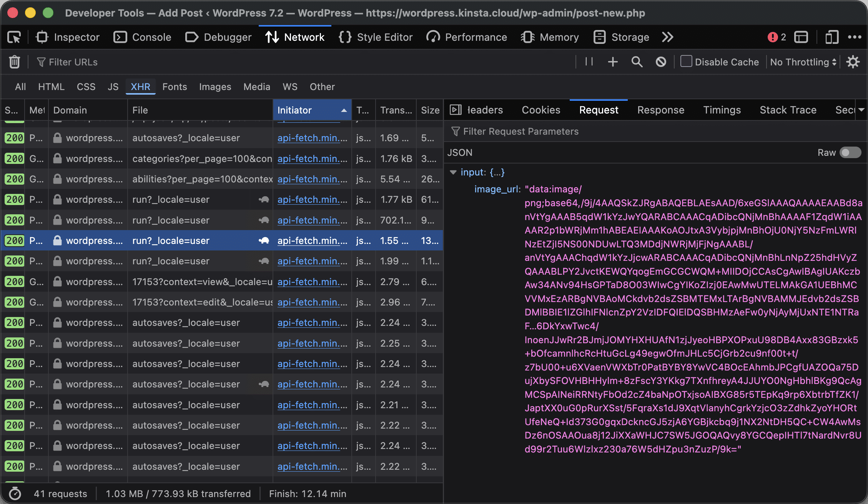Show All request types
Viewport: 868px width, 504px height.
(x=20, y=87)
